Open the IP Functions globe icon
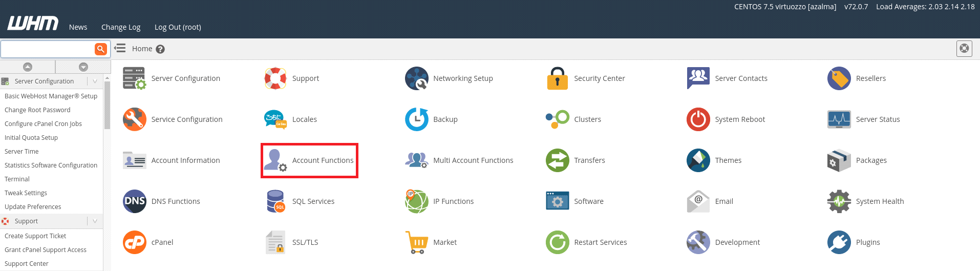 tap(417, 201)
